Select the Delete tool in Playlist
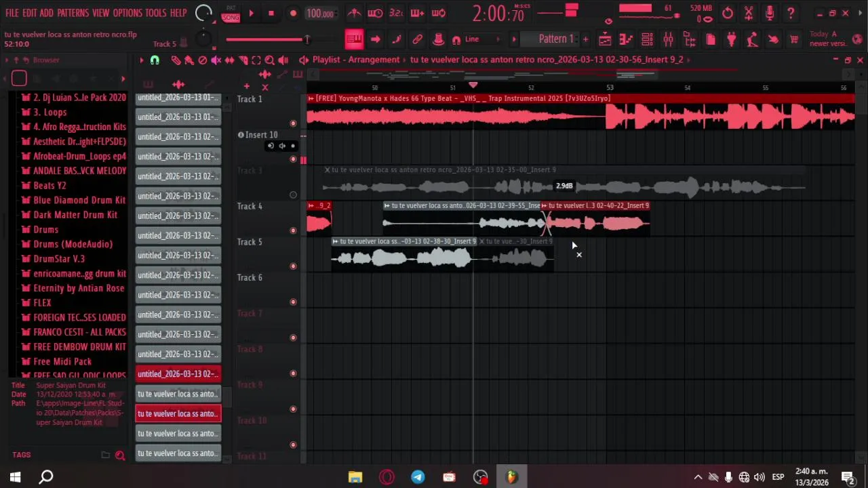868x488 pixels. [x=202, y=60]
